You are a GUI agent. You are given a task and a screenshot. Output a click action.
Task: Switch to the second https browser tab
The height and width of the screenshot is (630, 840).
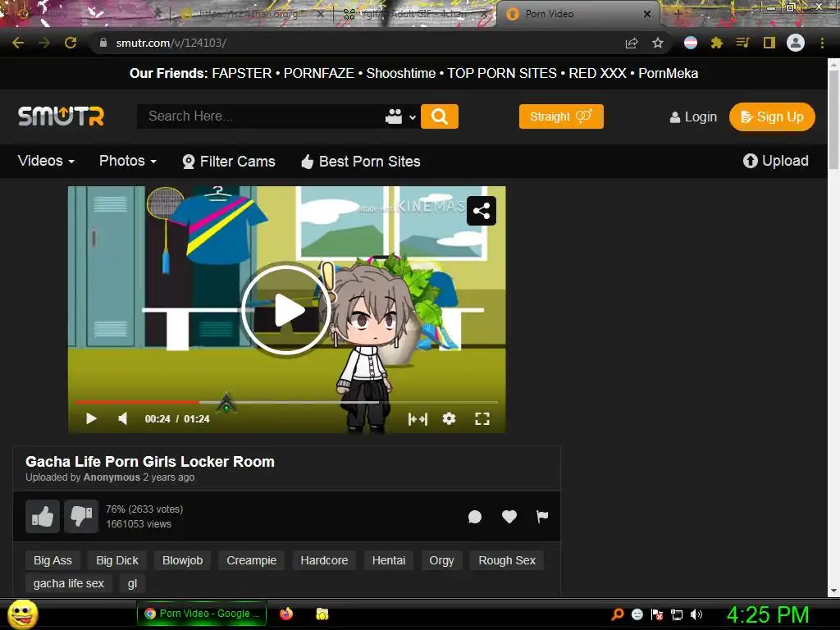[252, 14]
